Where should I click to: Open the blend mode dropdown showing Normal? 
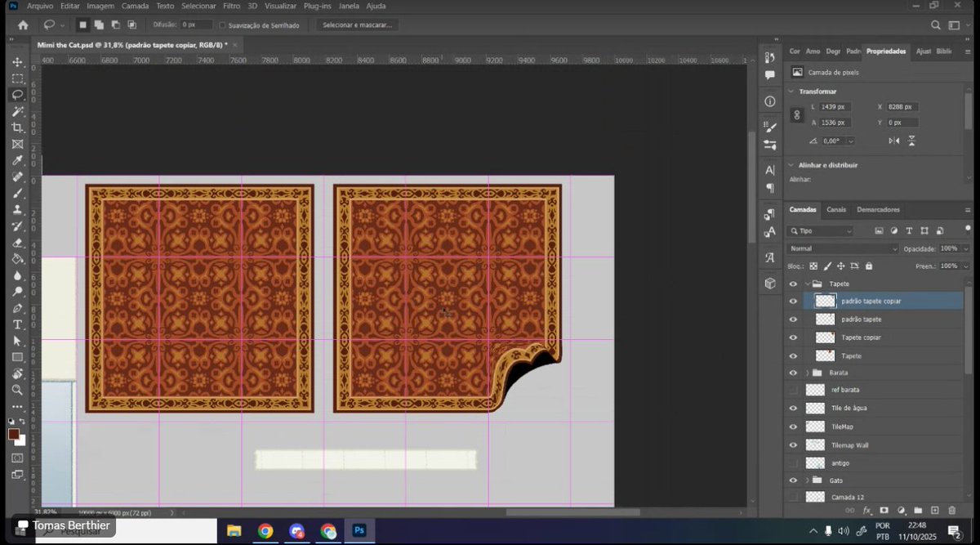click(x=843, y=248)
